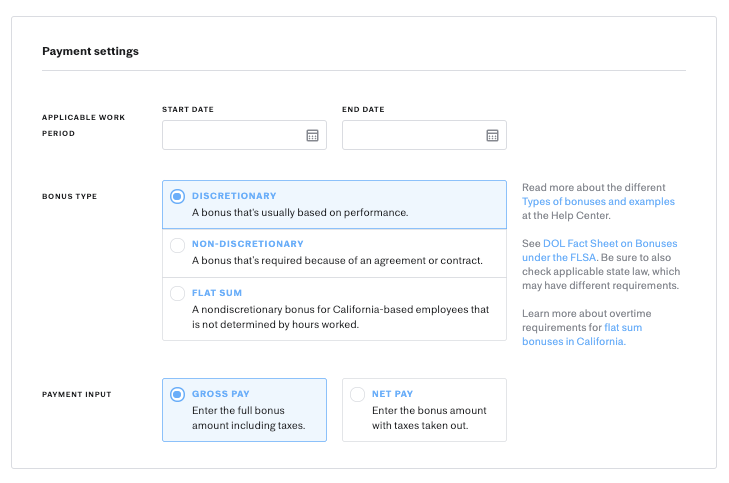
Task: Click the 'with taxes taken out' description
Action: pyautogui.click(x=420, y=425)
